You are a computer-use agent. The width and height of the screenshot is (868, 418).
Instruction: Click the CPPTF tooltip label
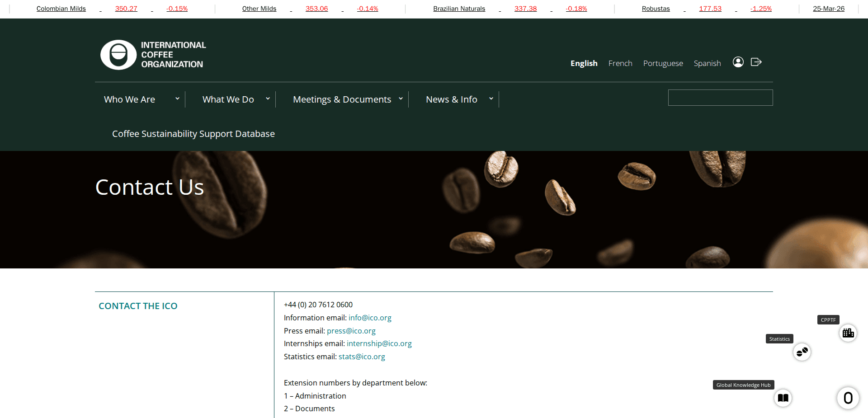click(x=828, y=319)
